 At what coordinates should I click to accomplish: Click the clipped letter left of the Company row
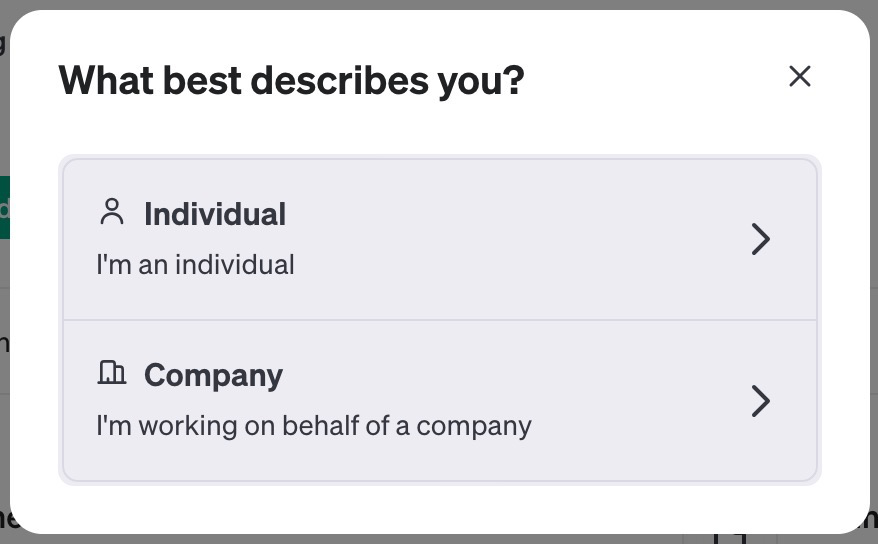pos(4,343)
